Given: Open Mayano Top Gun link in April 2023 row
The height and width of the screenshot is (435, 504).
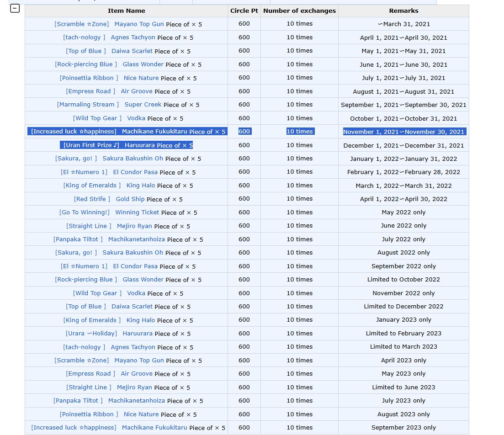Looking at the screenshot, I should coord(139,361).
